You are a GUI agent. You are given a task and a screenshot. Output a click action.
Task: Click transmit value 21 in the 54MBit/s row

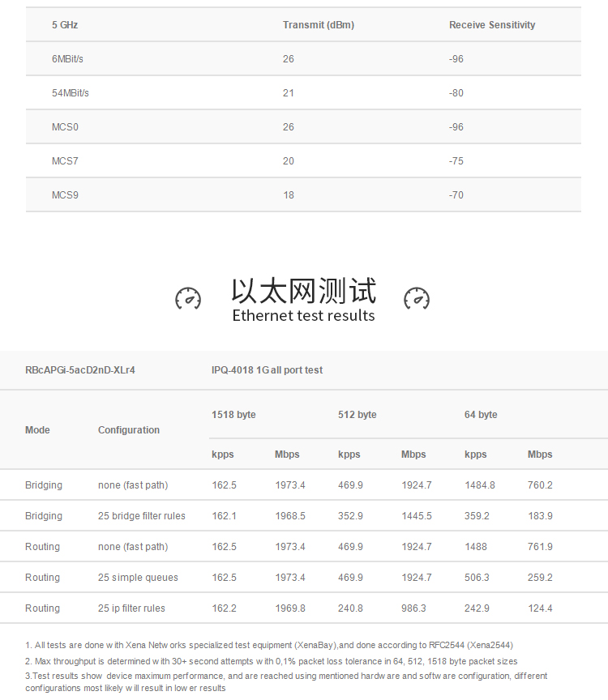coord(289,93)
